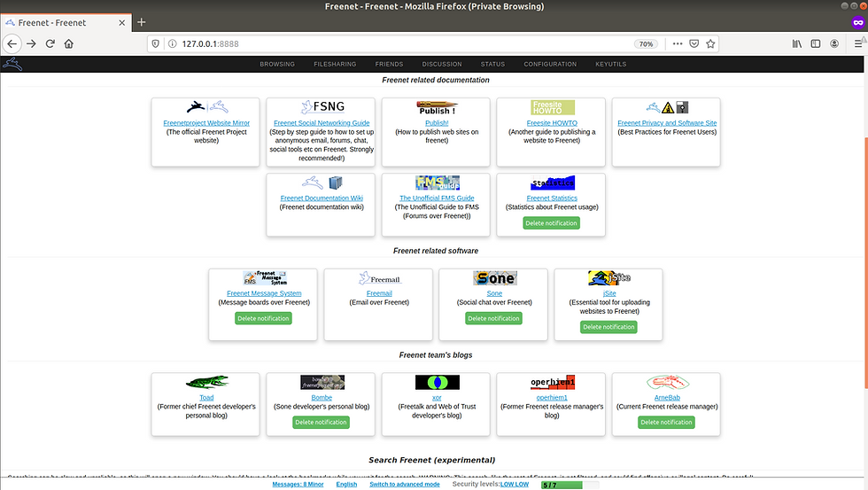Delete notification for Freenet Statistics
Image resolution: width=868 pixels, height=490 pixels.
tap(551, 223)
